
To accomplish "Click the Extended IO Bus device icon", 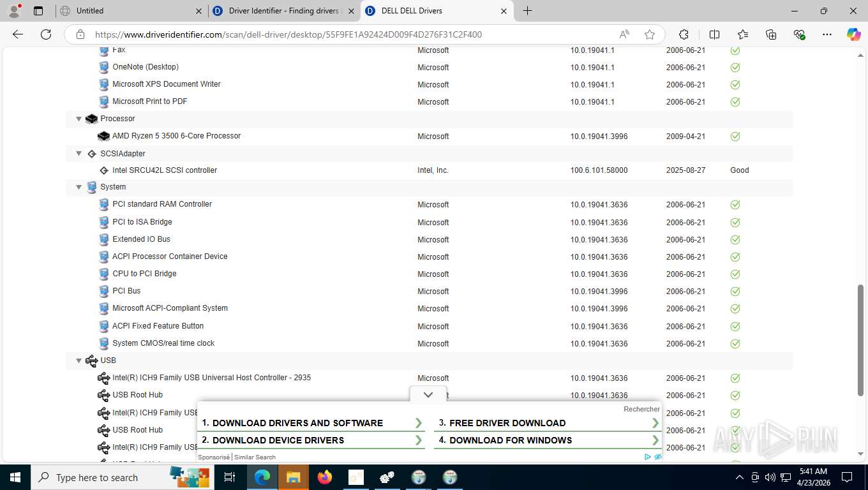I will tap(104, 239).
